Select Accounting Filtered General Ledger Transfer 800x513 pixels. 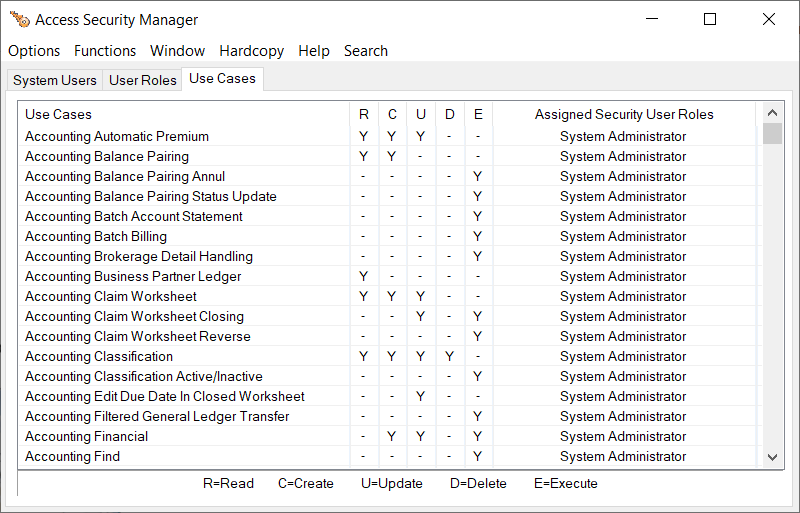click(x=390, y=416)
